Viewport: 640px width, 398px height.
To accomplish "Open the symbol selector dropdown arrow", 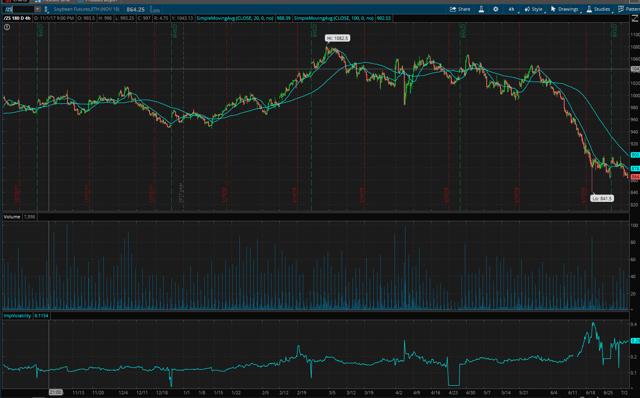I will tap(38, 9).
